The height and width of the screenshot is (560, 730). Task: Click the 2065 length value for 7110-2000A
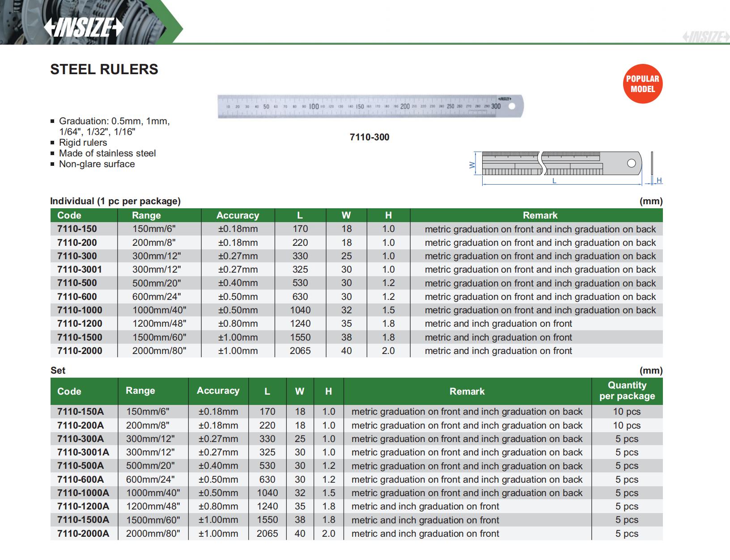267,533
